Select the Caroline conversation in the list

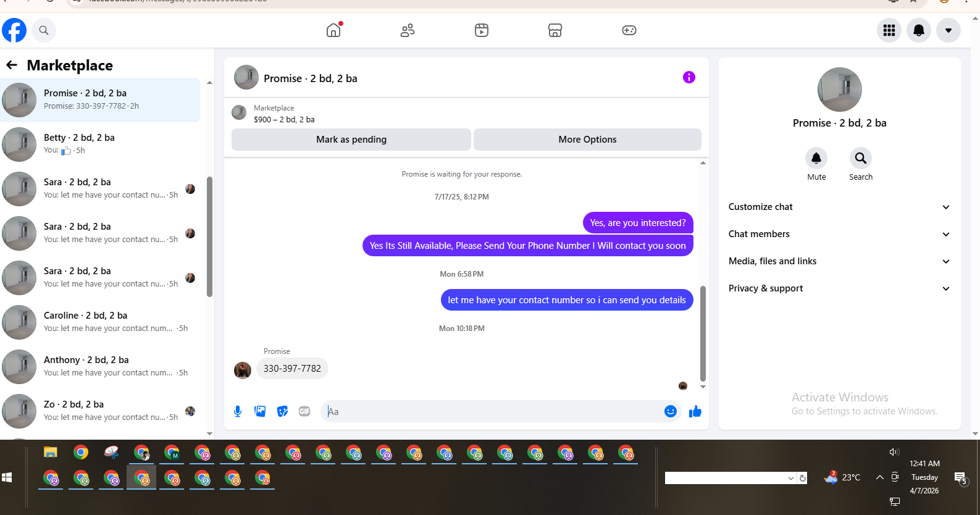point(100,322)
